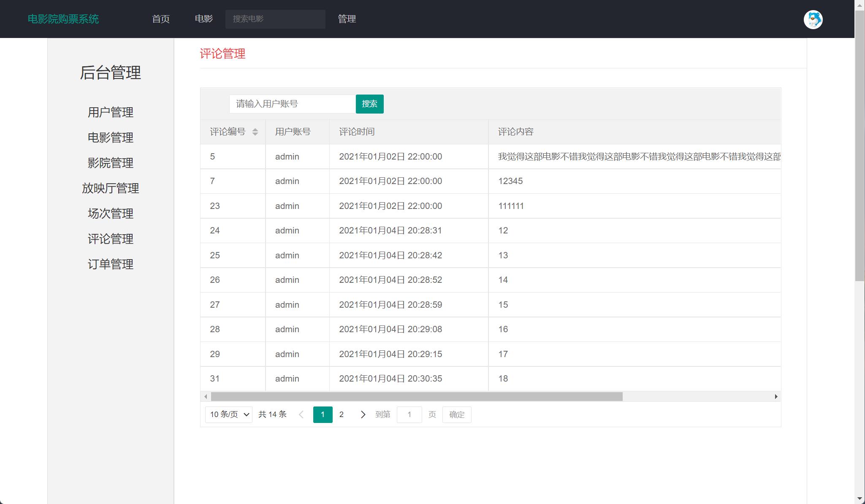
Task: Click the next page chevron in pagination
Action: pos(363,415)
